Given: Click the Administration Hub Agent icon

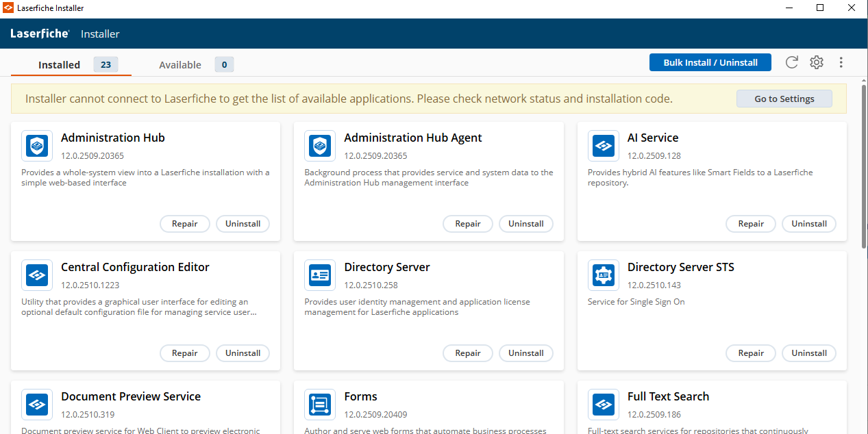Looking at the screenshot, I should [320, 146].
